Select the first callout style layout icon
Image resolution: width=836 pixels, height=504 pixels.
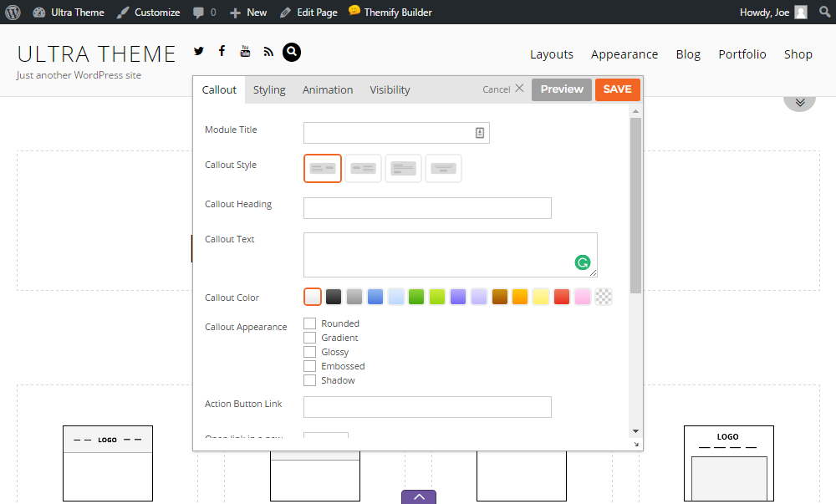click(x=323, y=168)
